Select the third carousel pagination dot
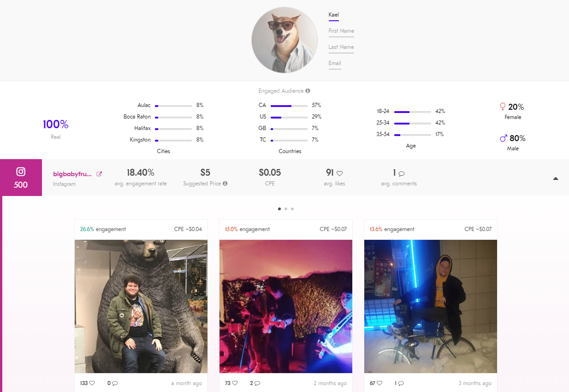Screen dimensions: 569x392 (292, 209)
